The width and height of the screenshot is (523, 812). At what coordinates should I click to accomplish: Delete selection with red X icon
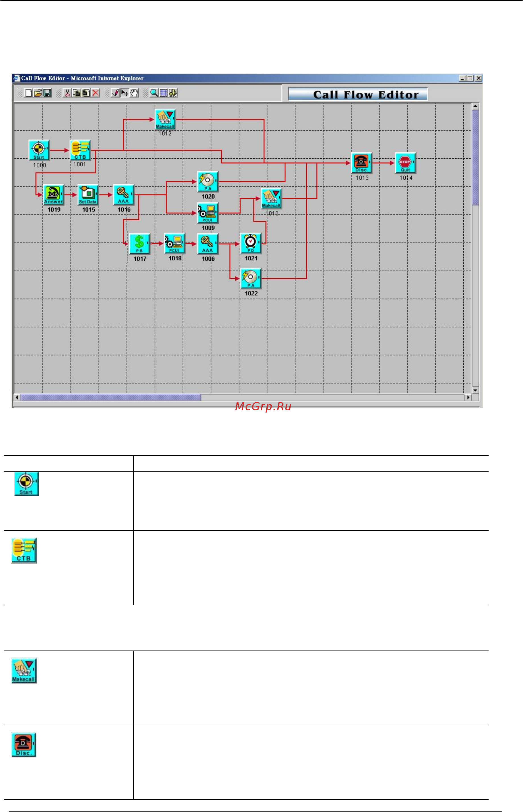(x=96, y=93)
